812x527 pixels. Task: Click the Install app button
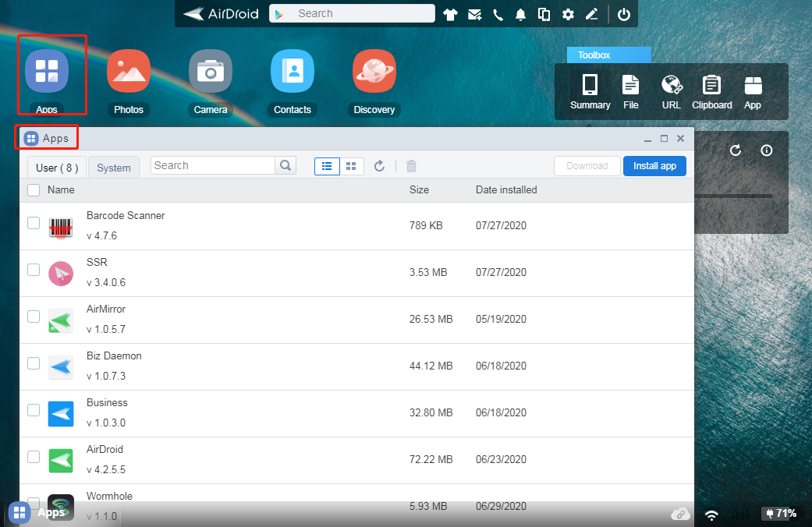pyautogui.click(x=654, y=166)
